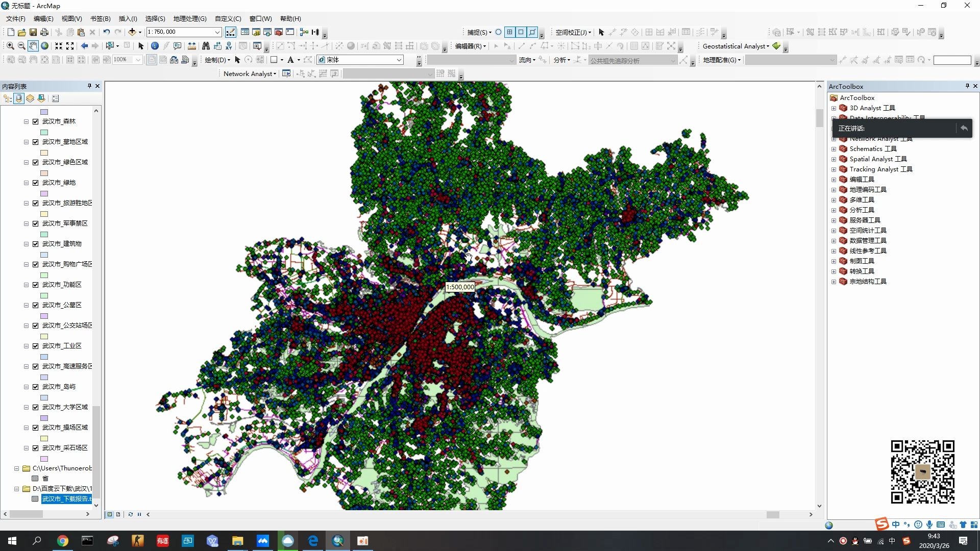Select the Pan hand tool
Image resolution: width=980 pixels, height=551 pixels.
(x=33, y=46)
